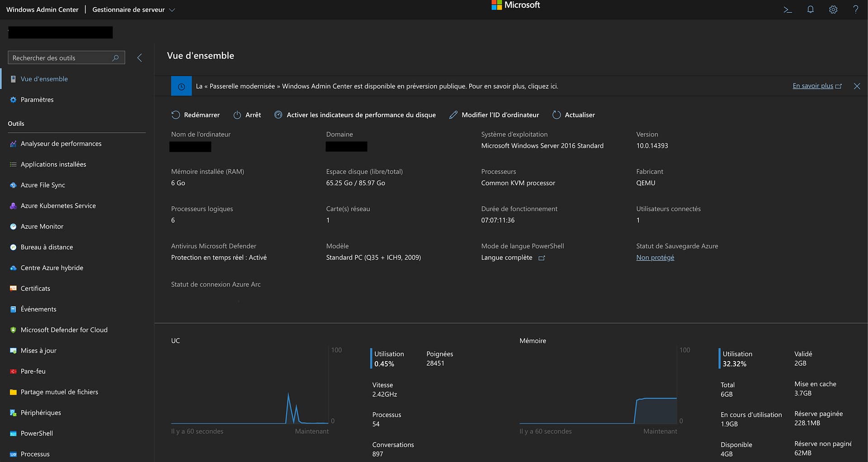
Task: Go to Windows Admin Center home
Action: coord(42,10)
